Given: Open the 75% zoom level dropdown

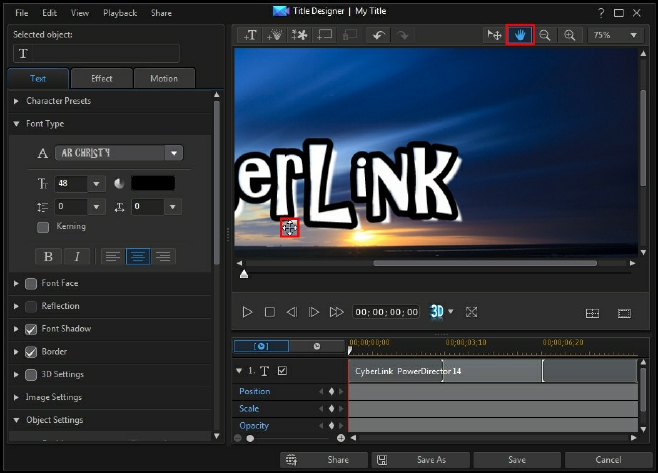Looking at the screenshot, I should coord(634,35).
